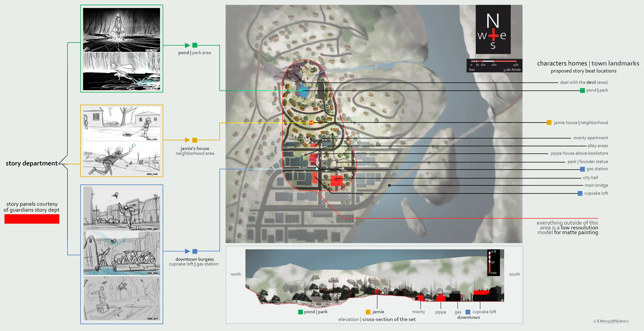Image resolution: width=644 pixels, height=331 pixels.
Task: Click the north label left of the cross-section
Action: pyautogui.click(x=236, y=274)
